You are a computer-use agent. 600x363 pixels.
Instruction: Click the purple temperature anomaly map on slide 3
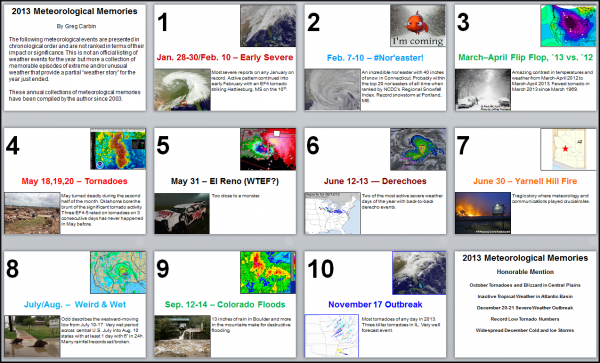coord(568,26)
